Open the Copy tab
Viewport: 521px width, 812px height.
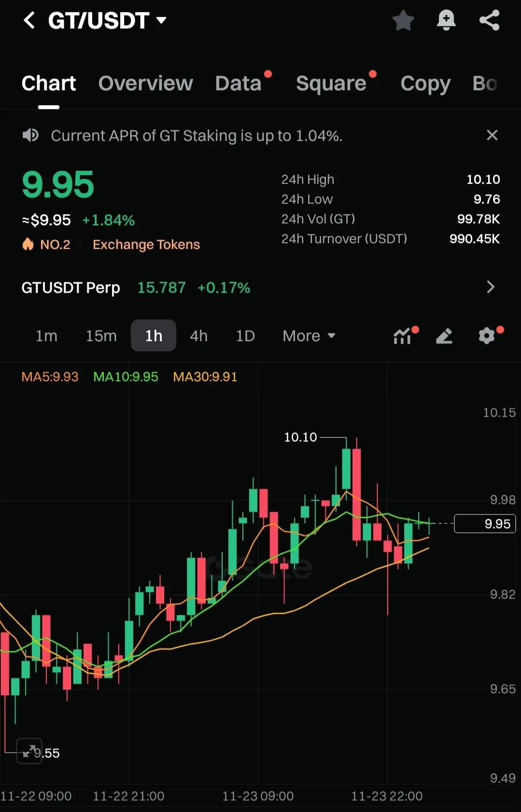[x=425, y=84]
